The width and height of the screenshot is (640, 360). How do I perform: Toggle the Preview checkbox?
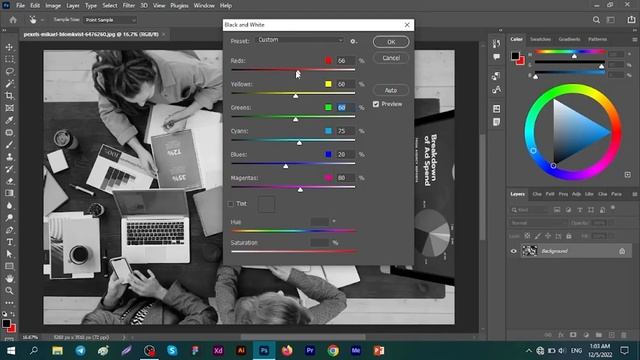376,104
